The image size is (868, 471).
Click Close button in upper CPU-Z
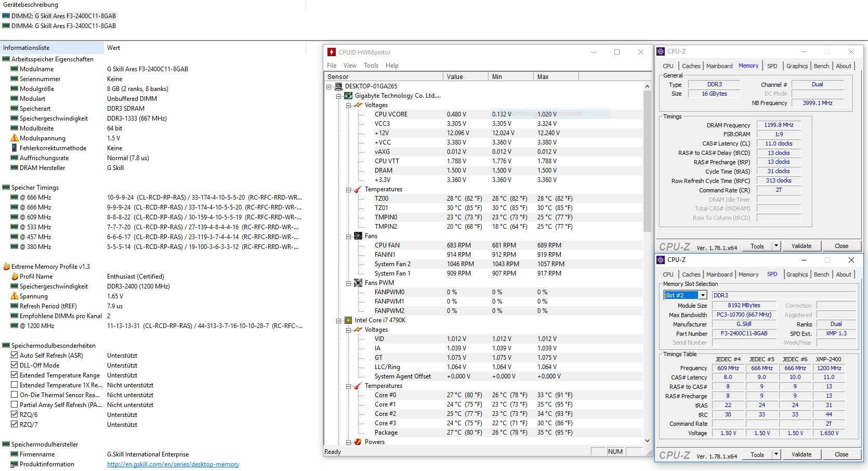click(841, 246)
